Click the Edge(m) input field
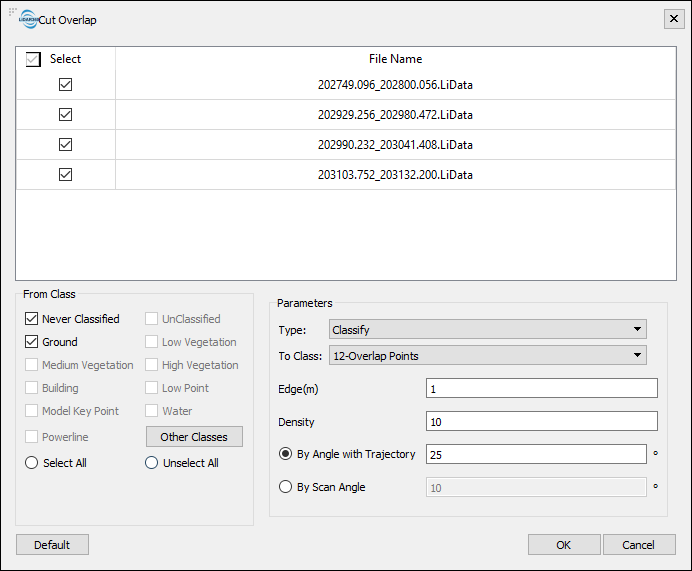This screenshot has width=692, height=571. [x=542, y=388]
